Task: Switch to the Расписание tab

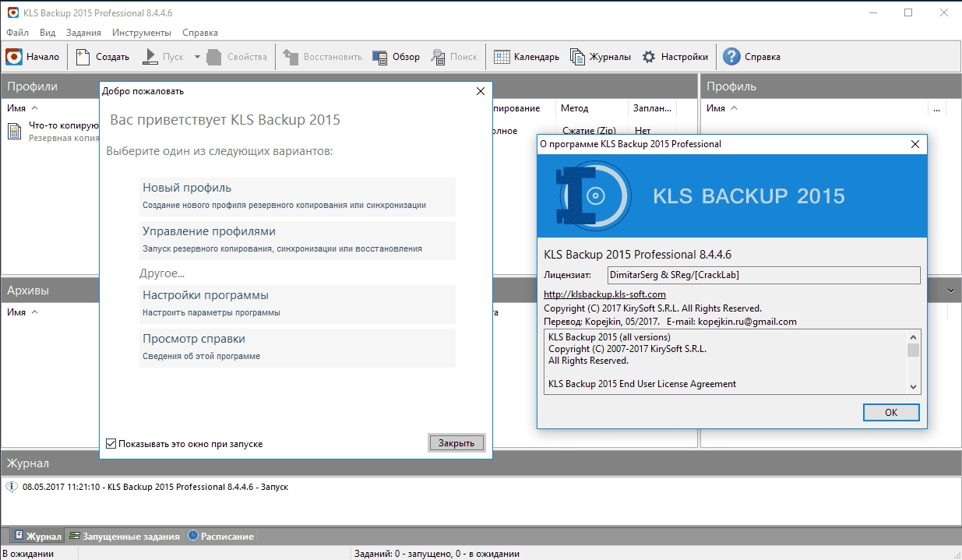Action: coord(220,536)
